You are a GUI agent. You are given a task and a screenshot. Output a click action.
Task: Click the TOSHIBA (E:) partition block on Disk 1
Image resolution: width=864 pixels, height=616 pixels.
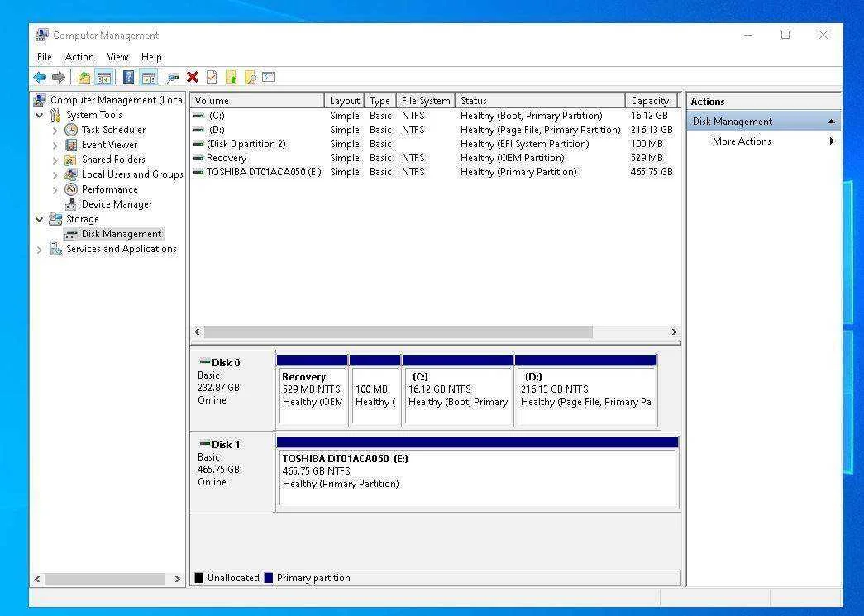(478, 472)
